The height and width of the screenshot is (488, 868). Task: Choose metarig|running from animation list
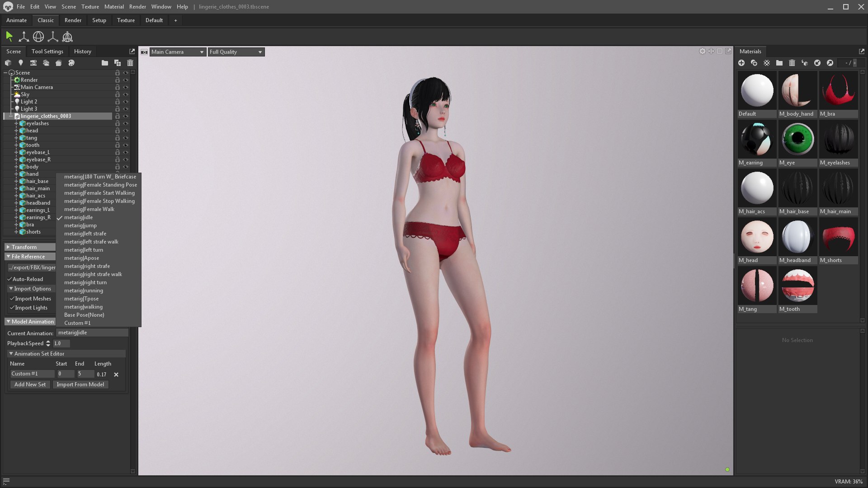[x=84, y=291]
